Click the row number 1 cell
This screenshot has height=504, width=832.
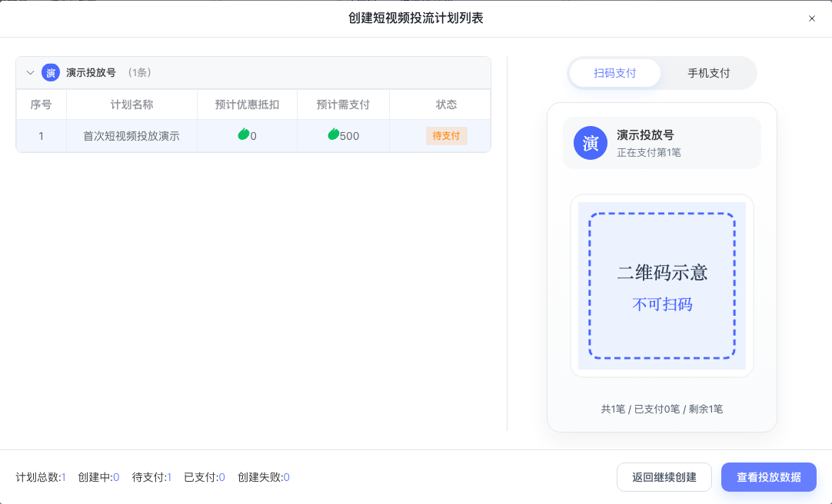[x=41, y=136]
